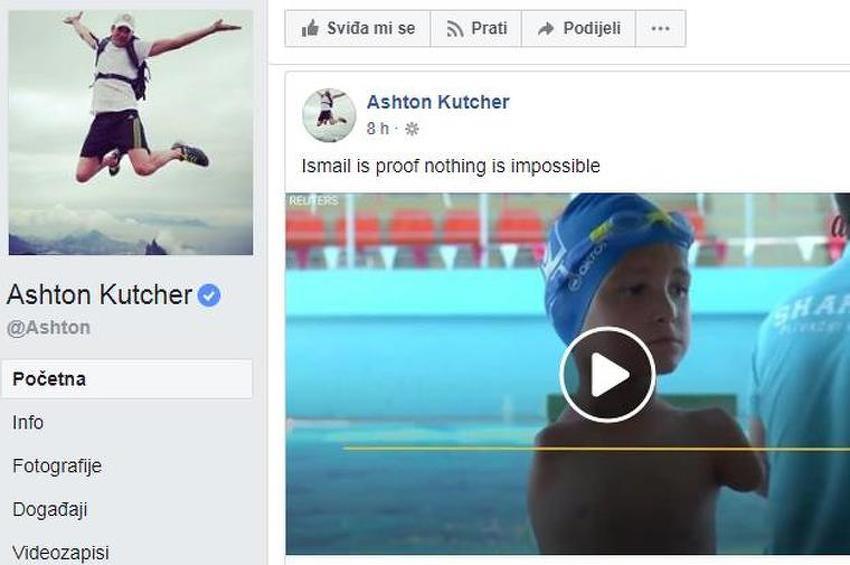Open the Info section

(28, 422)
